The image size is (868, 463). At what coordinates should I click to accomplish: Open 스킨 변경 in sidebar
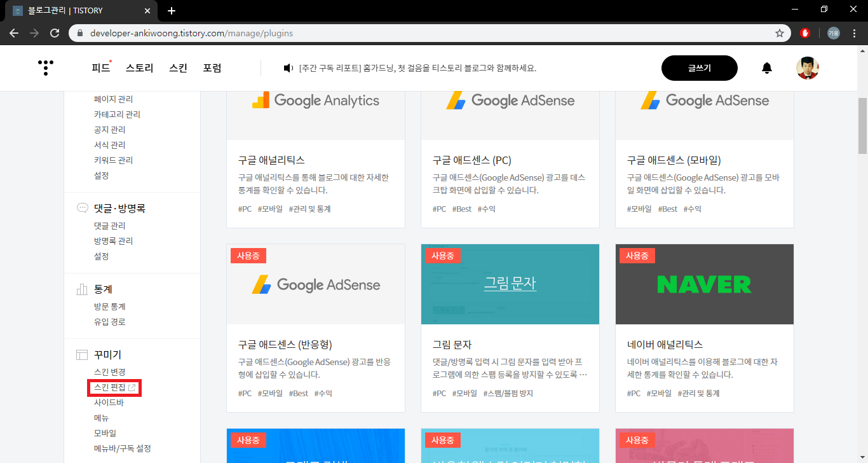pyautogui.click(x=109, y=372)
